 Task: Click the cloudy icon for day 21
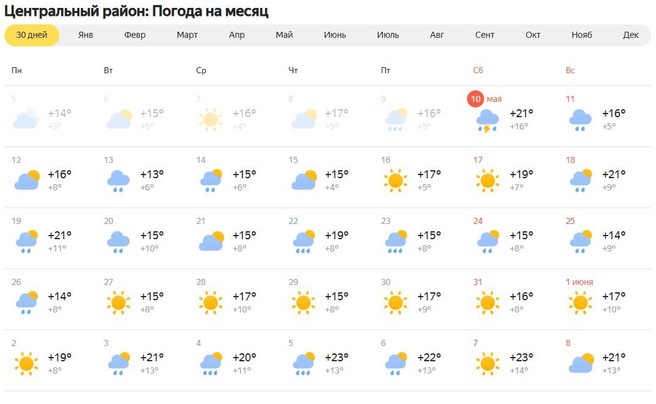tap(211, 241)
